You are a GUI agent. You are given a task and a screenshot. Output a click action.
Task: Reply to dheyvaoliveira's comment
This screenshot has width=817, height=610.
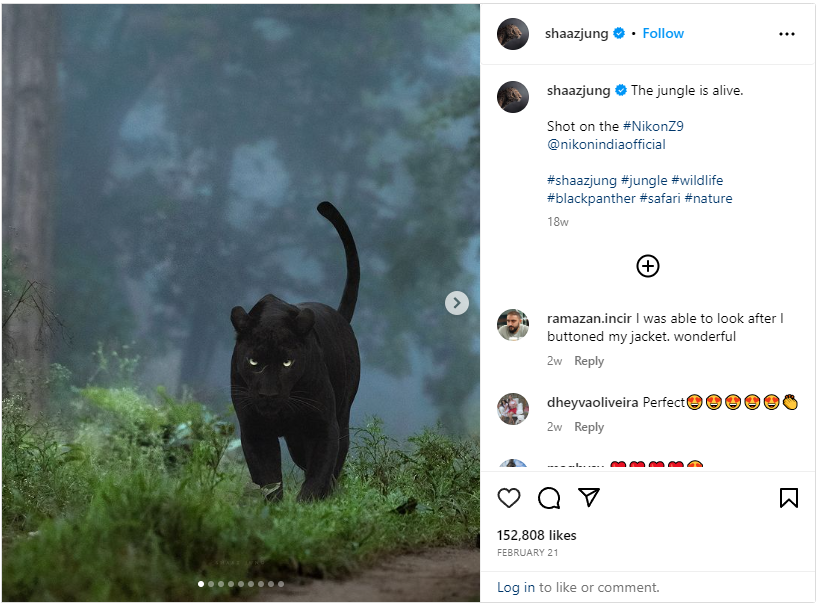pos(589,427)
